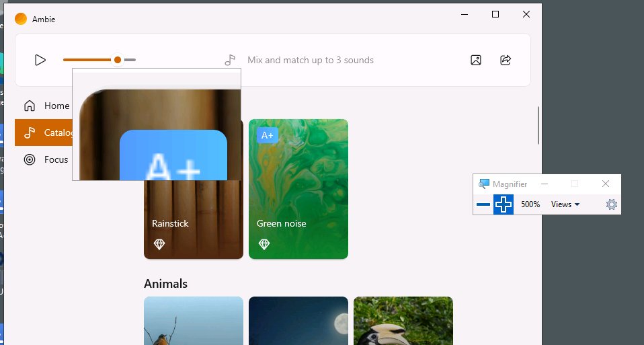Go to the Home page
Viewport: 644px width, 345px height.
43,106
